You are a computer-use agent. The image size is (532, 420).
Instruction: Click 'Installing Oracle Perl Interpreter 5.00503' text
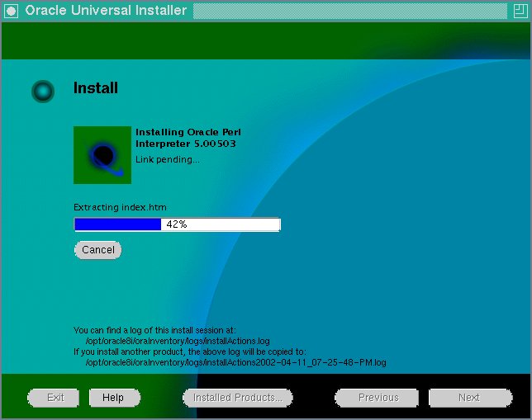click(188, 138)
